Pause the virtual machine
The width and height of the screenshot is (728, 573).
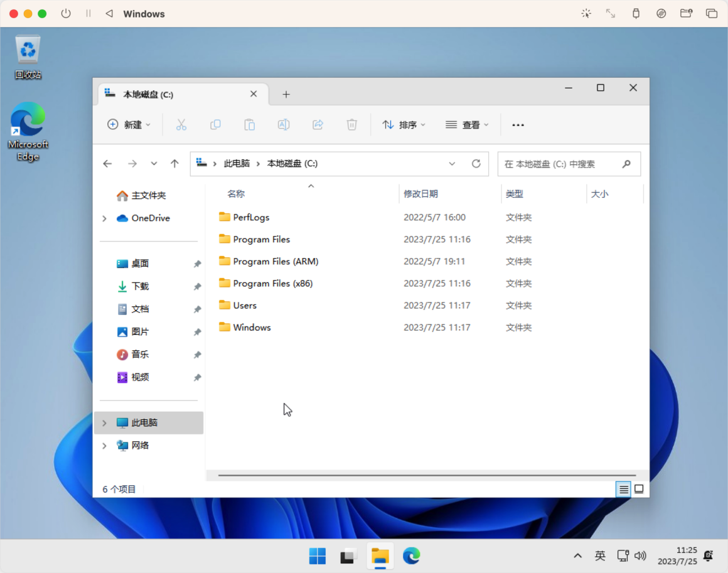tap(88, 13)
